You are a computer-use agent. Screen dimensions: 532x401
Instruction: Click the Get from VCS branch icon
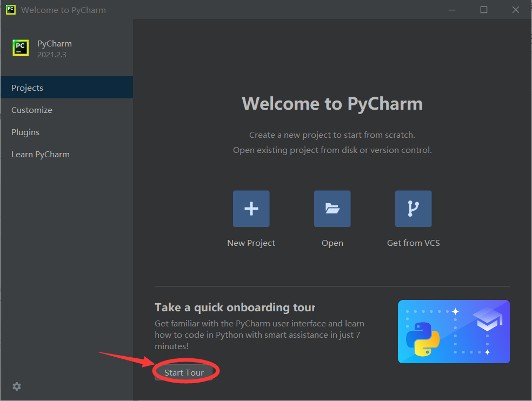click(413, 209)
